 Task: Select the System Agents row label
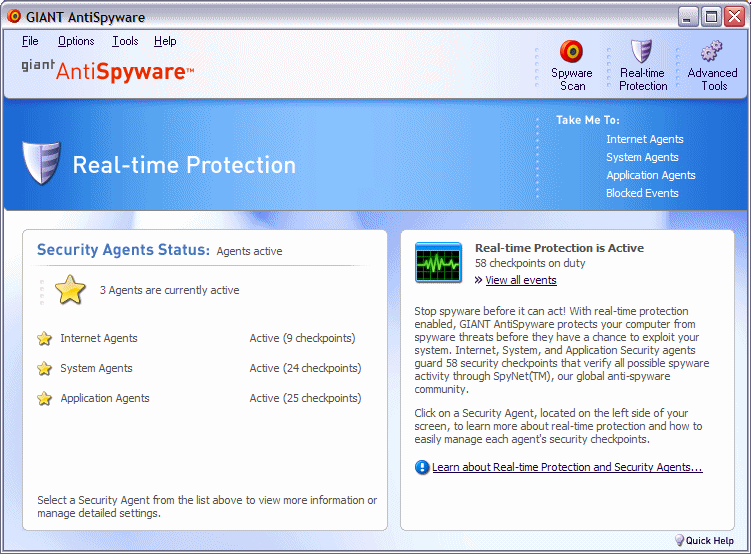[96, 368]
